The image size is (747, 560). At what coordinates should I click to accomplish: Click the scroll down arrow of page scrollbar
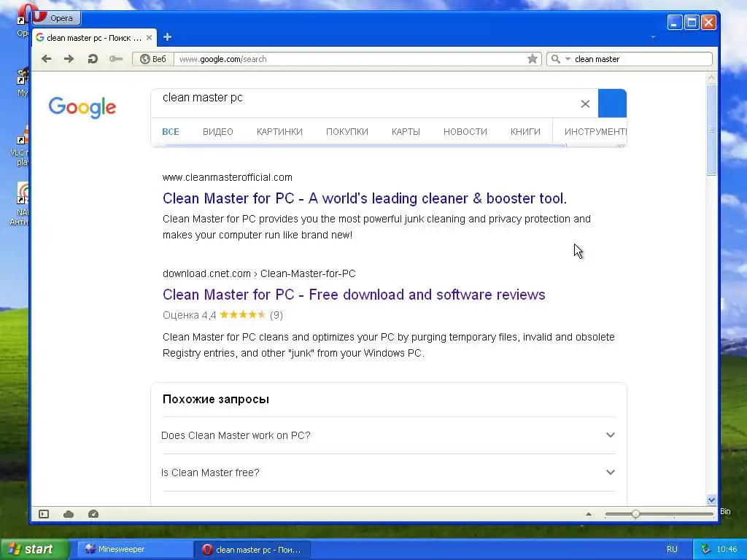click(711, 499)
